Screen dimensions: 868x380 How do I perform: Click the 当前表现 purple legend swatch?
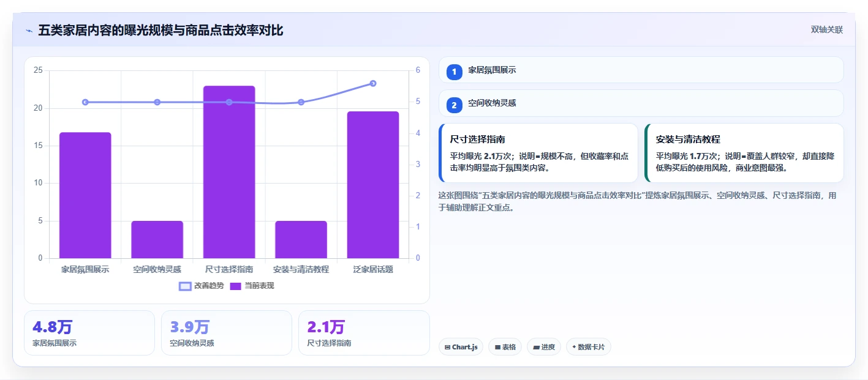(236, 286)
